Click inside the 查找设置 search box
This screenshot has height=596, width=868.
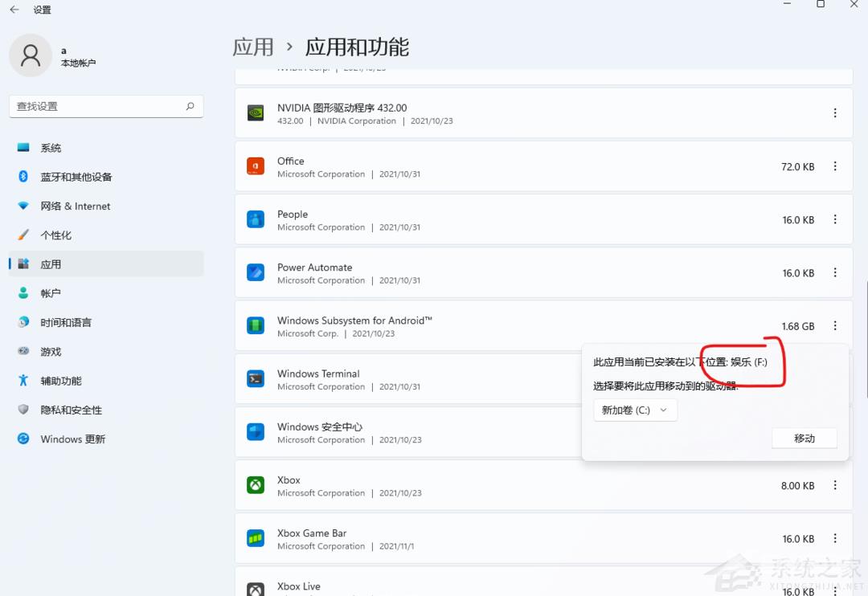tap(104, 105)
